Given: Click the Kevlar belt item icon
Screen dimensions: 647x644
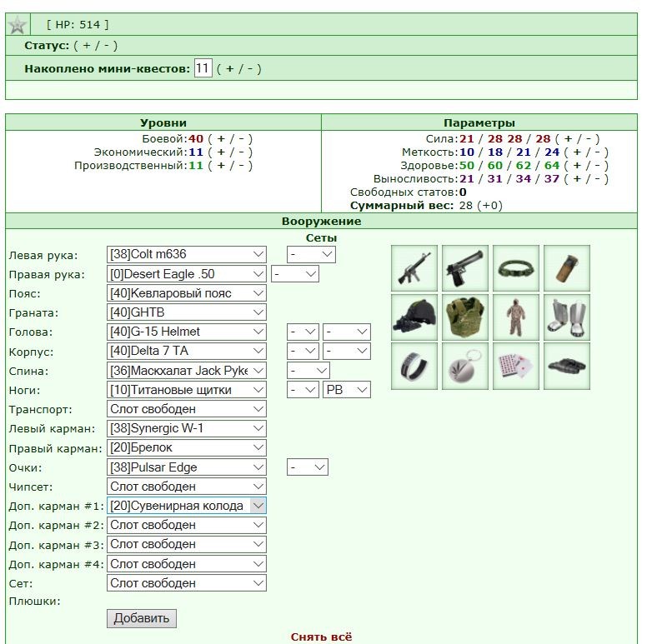Looking at the screenshot, I should tap(516, 268).
